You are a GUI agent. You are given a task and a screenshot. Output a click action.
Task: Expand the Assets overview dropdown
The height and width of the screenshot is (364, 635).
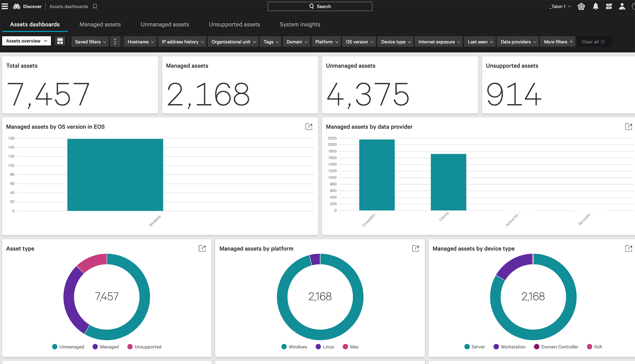point(26,41)
